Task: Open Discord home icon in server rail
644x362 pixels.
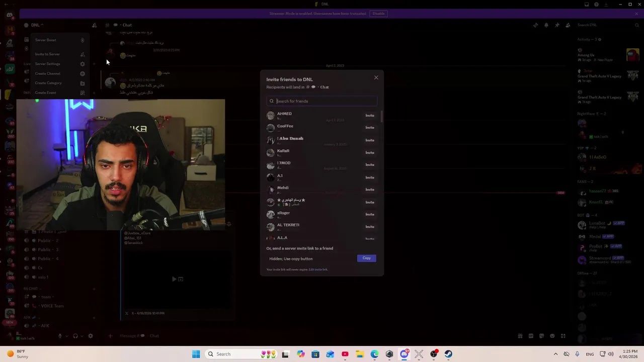Action: (x=10, y=15)
